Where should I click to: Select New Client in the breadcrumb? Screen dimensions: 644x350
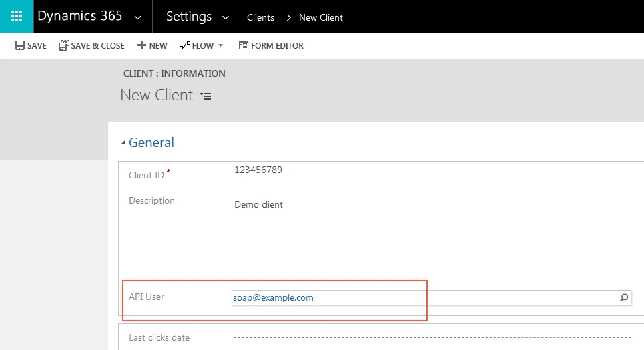[321, 17]
